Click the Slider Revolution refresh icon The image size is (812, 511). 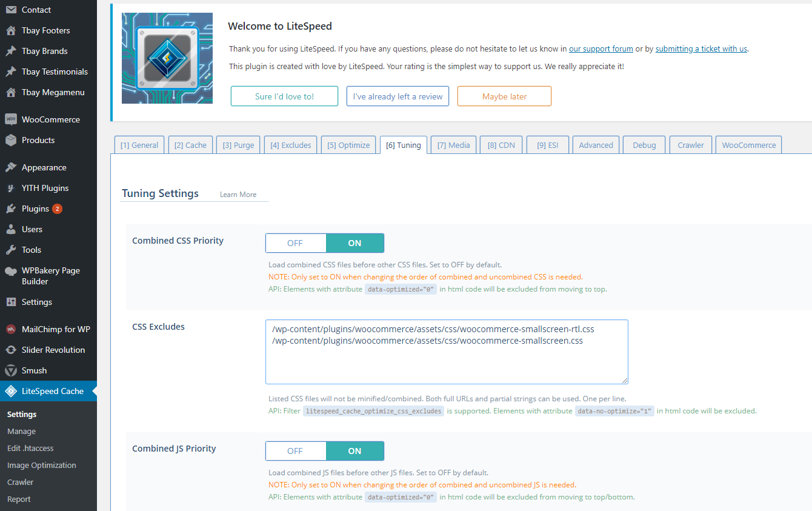(11, 350)
